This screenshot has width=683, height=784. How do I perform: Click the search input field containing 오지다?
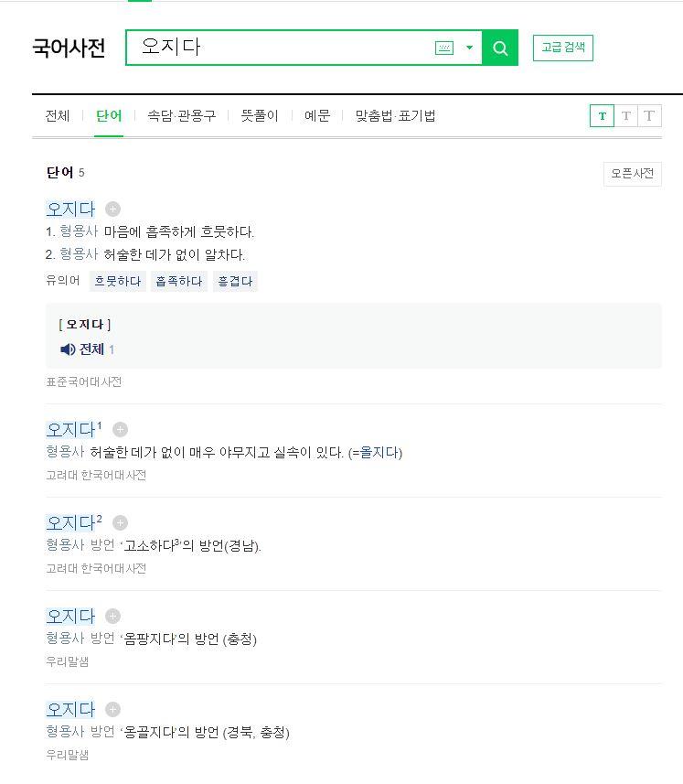[280, 48]
